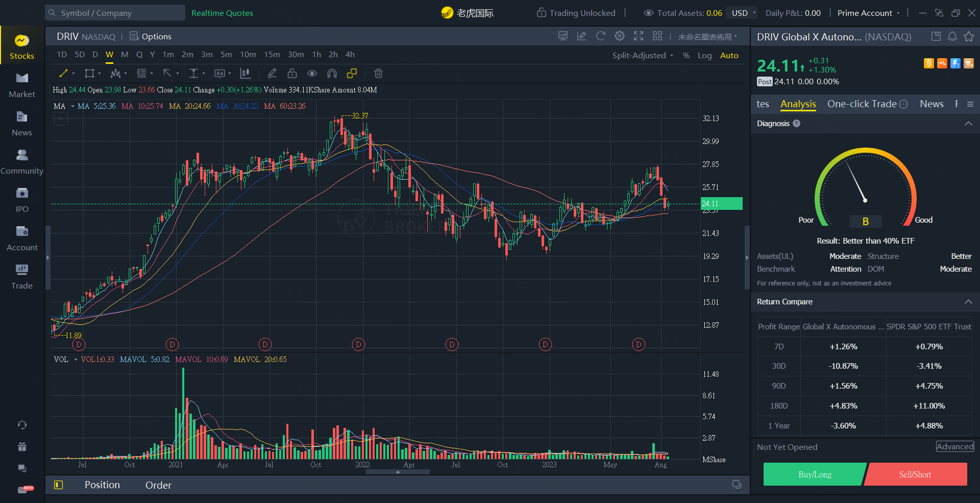Click the Realtime Quotes link
This screenshot has width=980, height=503.
coord(222,13)
